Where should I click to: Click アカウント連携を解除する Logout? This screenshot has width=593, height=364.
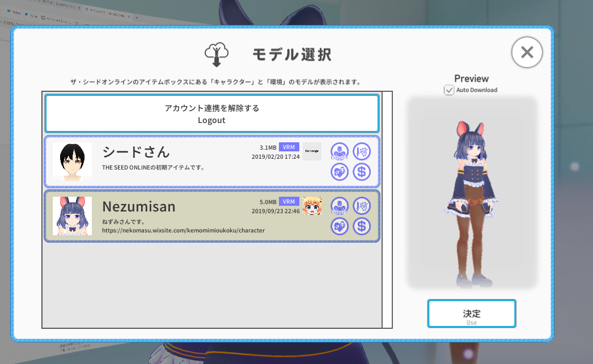(x=211, y=113)
